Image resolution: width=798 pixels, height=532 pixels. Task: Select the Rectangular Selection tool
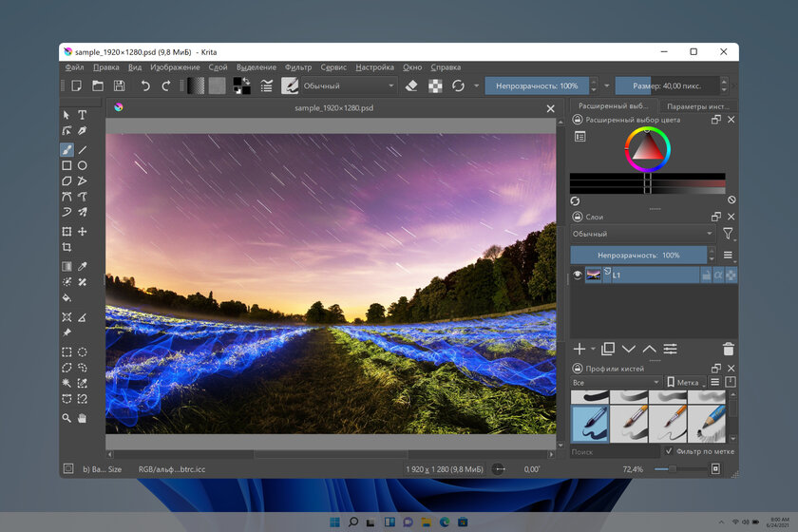click(x=66, y=352)
